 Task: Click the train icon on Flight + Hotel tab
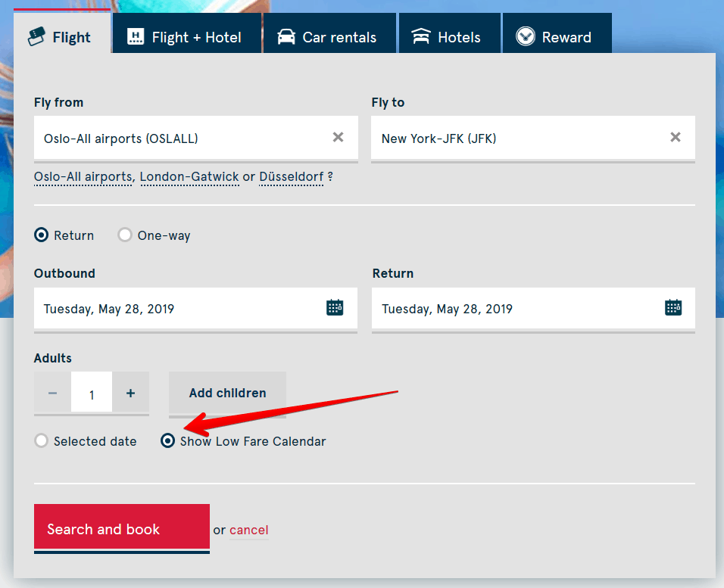coord(136,35)
